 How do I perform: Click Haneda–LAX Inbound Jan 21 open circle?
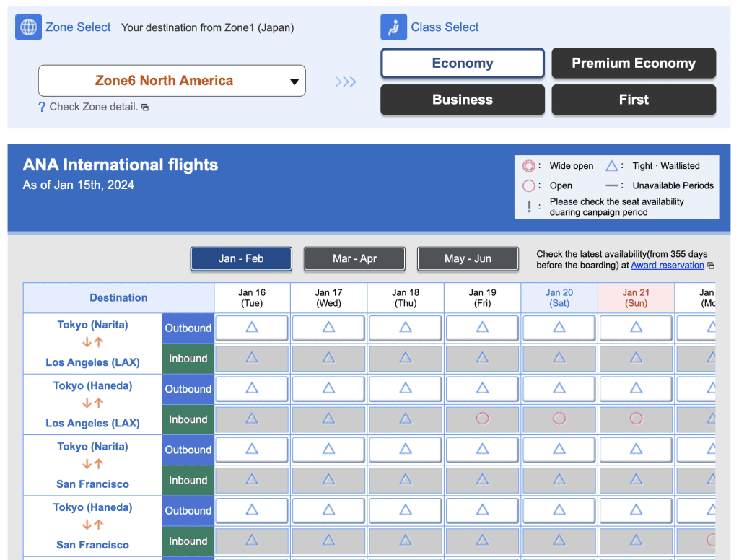pos(636,419)
